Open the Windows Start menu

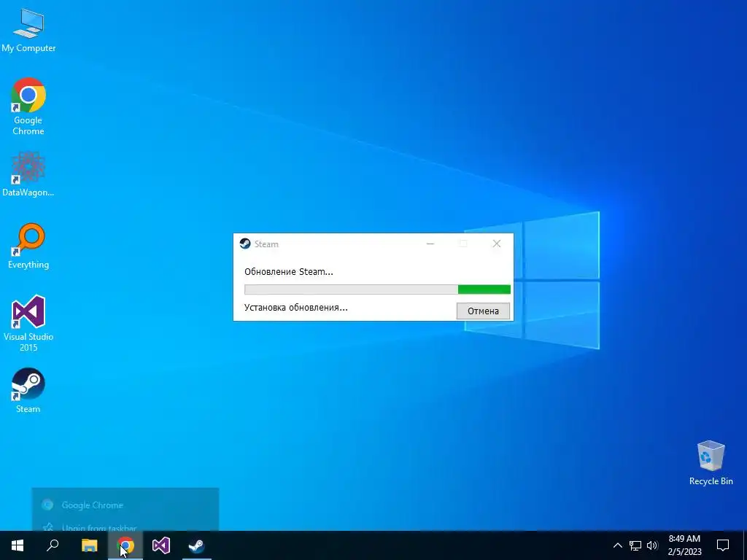18,545
